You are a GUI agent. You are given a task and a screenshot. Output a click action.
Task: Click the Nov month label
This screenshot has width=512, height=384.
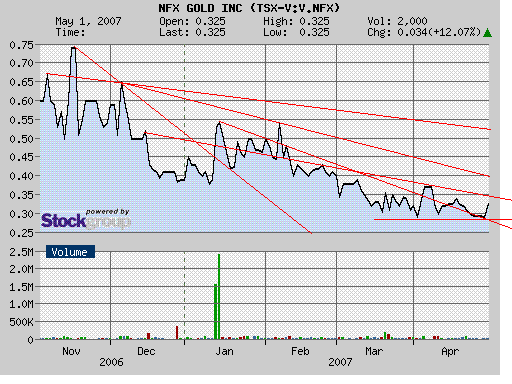pos(71,351)
